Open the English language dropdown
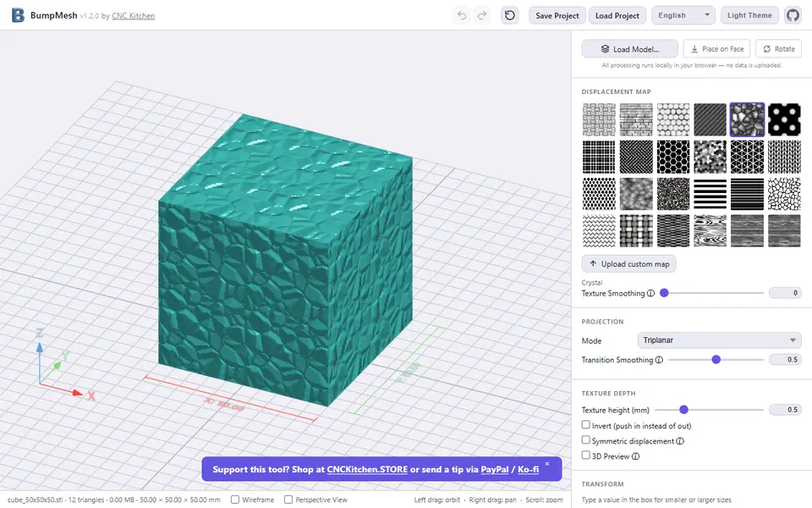Screen dimensions: 812x508 [683, 15]
